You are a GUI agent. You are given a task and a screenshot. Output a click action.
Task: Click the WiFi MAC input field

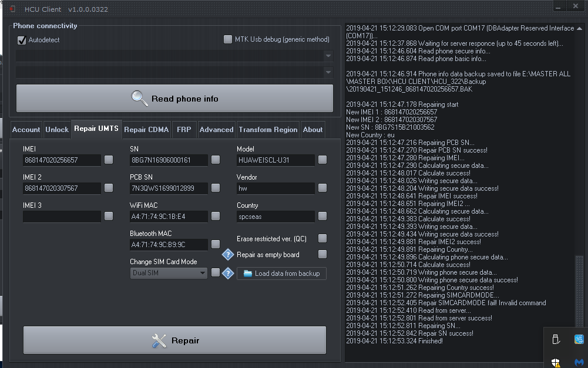pyautogui.click(x=169, y=216)
